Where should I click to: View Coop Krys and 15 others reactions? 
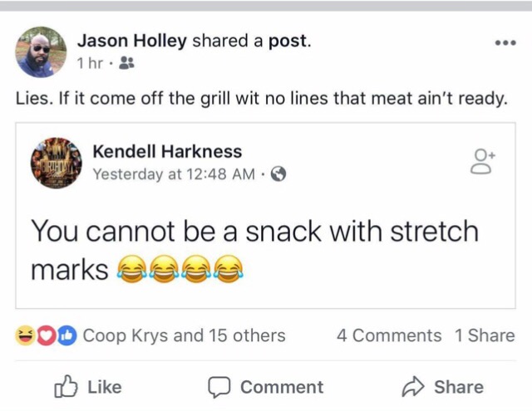[184, 335]
